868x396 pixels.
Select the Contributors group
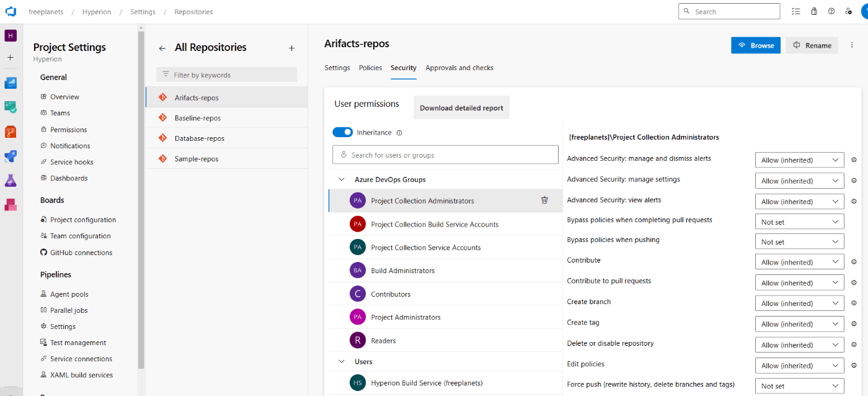pos(445,294)
